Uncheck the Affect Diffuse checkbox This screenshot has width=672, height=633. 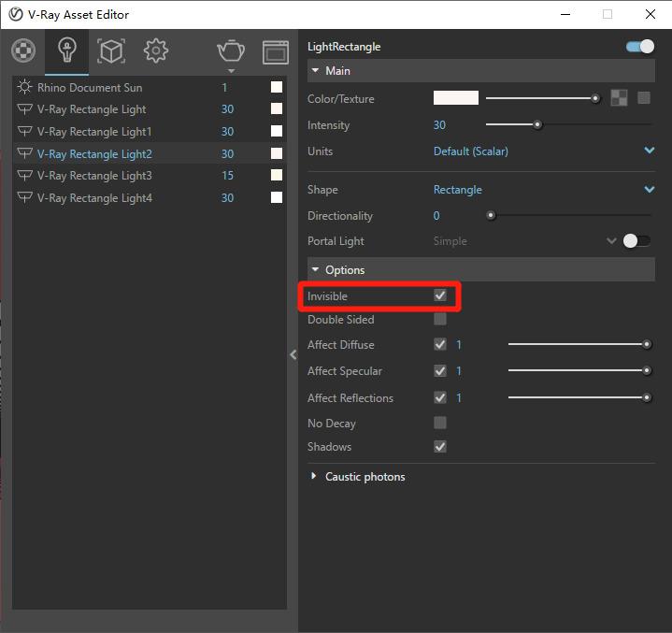click(x=439, y=344)
